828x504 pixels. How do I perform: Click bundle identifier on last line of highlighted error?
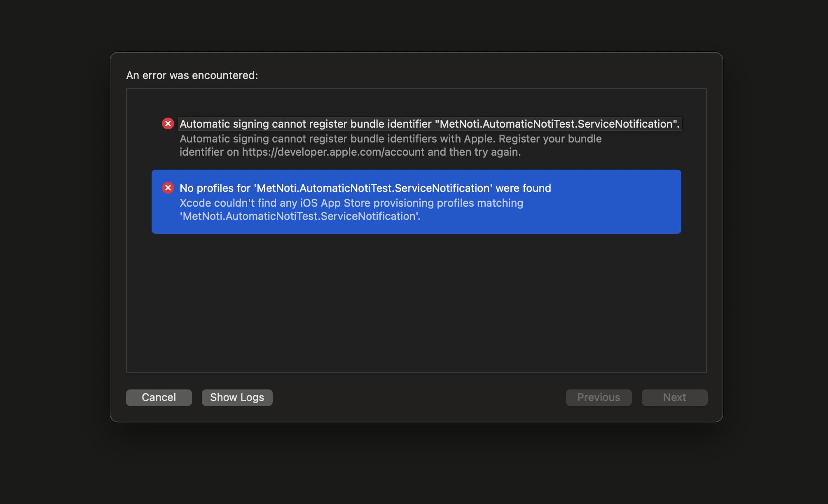click(x=299, y=216)
